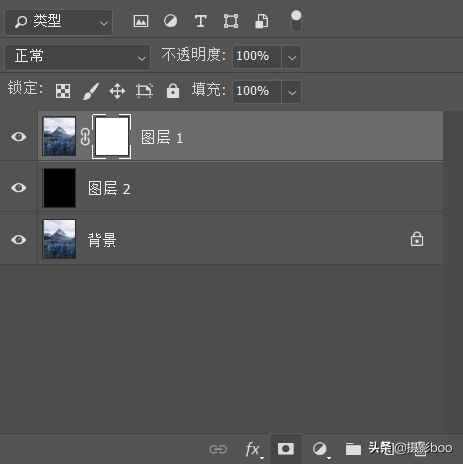Lock image pixels brush icon

pos(91,91)
